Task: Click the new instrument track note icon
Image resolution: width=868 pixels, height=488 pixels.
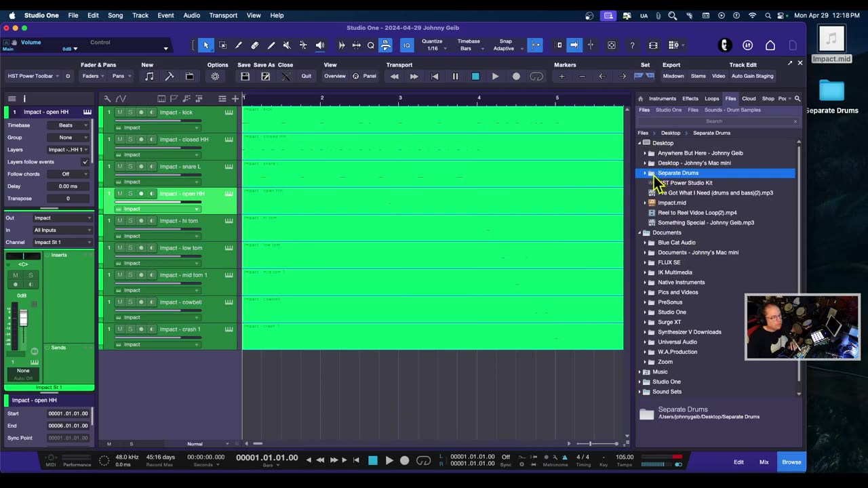Action: pos(149,77)
